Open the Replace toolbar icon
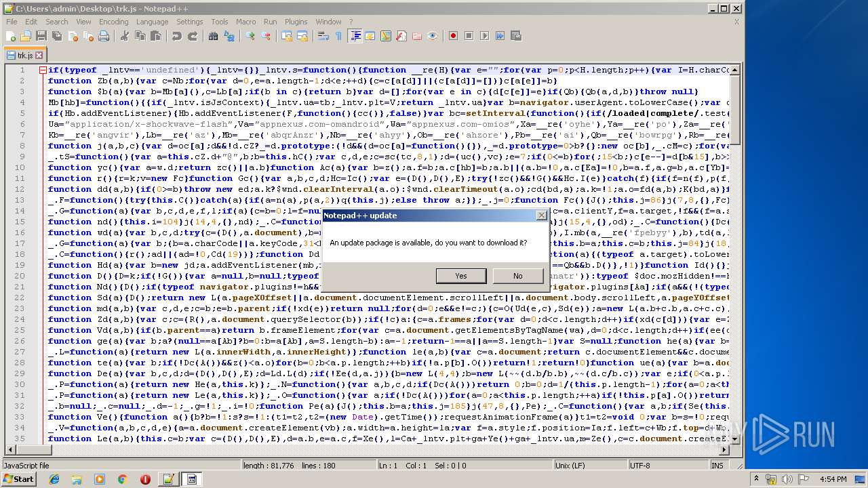The height and width of the screenshot is (488, 868). click(x=229, y=36)
